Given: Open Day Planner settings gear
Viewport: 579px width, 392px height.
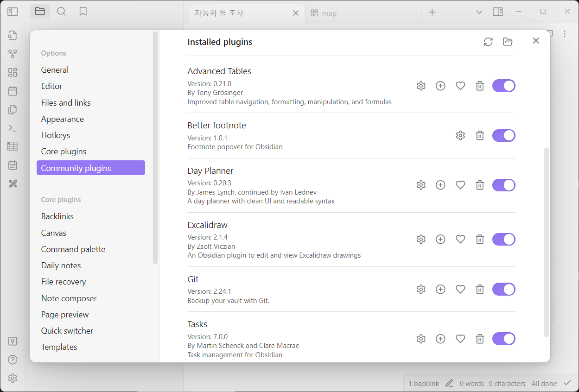Looking at the screenshot, I should point(421,185).
